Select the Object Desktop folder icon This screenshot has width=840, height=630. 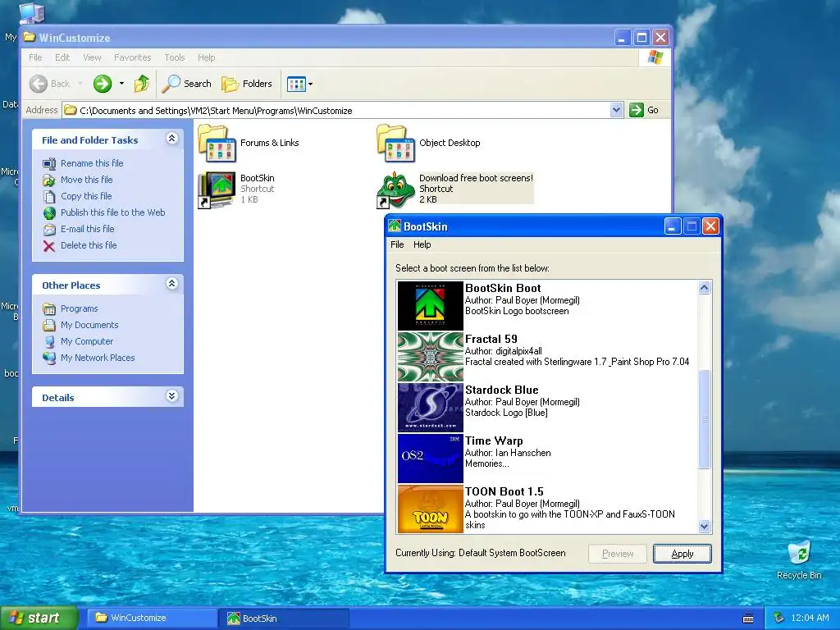click(396, 144)
